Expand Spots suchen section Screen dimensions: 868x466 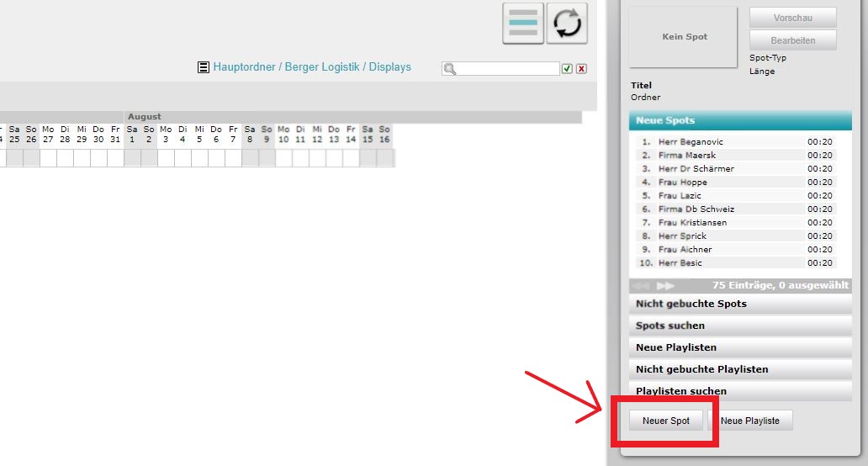click(x=740, y=326)
